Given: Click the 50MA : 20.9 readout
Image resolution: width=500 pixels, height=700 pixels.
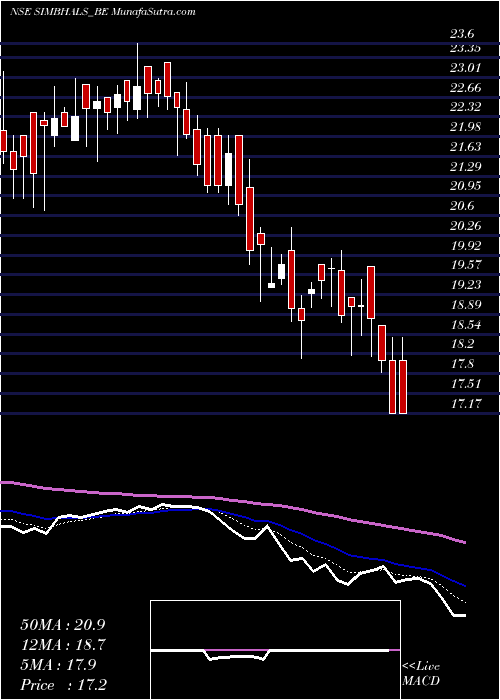Looking at the screenshot, I should 63,625.
